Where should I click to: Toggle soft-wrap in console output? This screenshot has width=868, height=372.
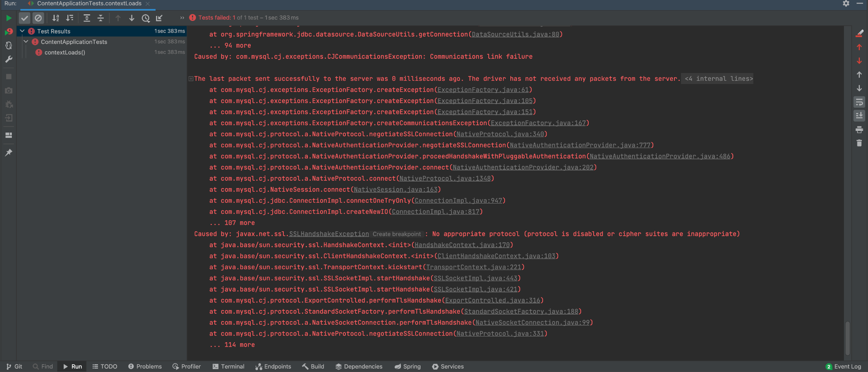click(859, 102)
